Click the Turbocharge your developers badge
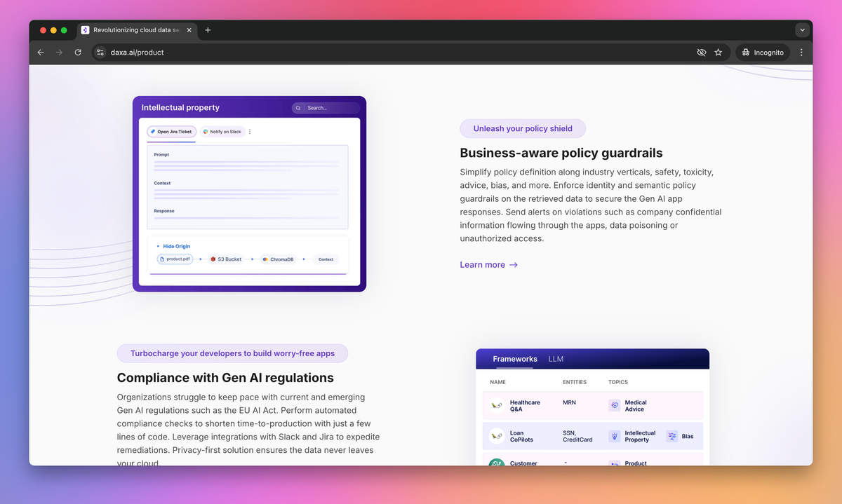The height and width of the screenshot is (504, 842). pos(232,353)
